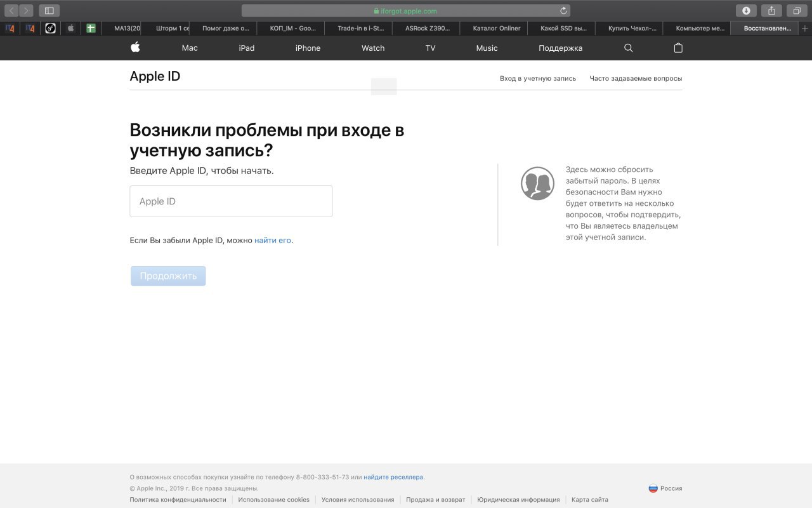Click the iforgot.apple.com address bar
Screen dimensions: 812x508
point(406,11)
